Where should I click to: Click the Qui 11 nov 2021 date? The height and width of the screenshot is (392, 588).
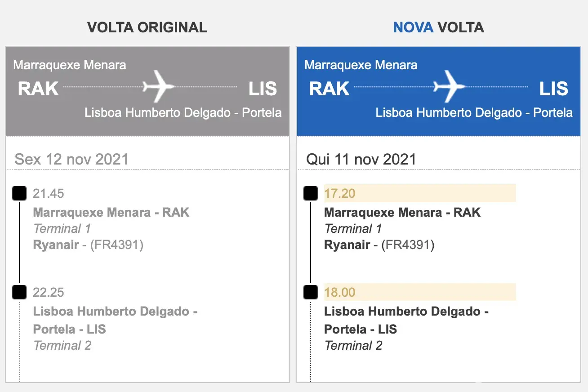[x=361, y=159]
